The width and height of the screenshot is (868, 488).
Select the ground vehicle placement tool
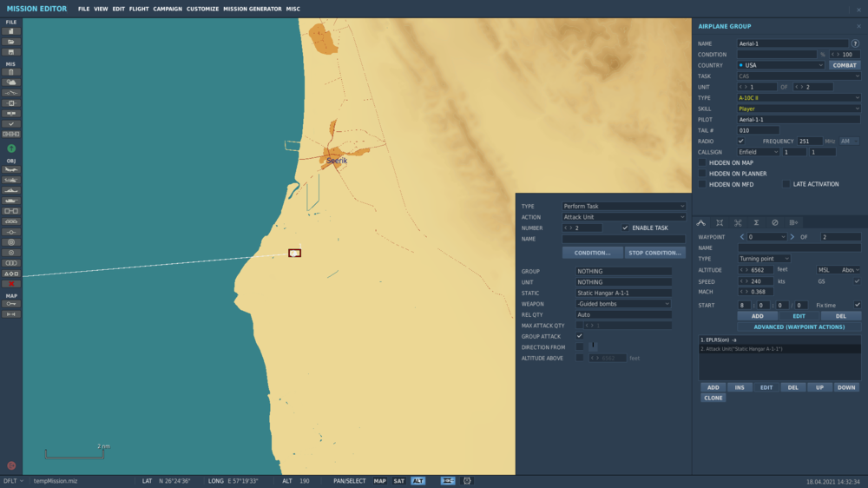tap(11, 201)
